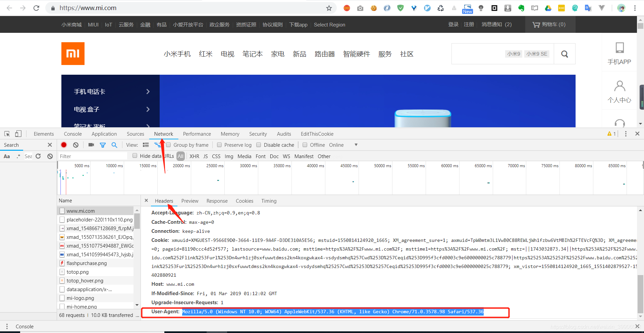The width and height of the screenshot is (644, 333).
Task: Click the Mi orange logo
Action: click(73, 54)
